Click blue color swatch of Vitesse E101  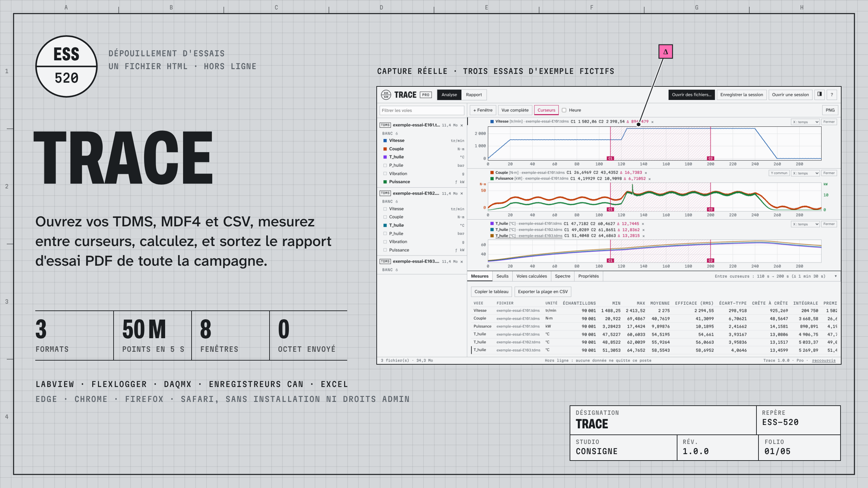click(385, 141)
